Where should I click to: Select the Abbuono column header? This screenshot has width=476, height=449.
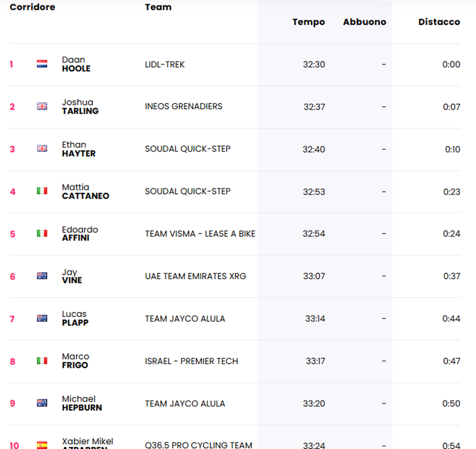(365, 22)
